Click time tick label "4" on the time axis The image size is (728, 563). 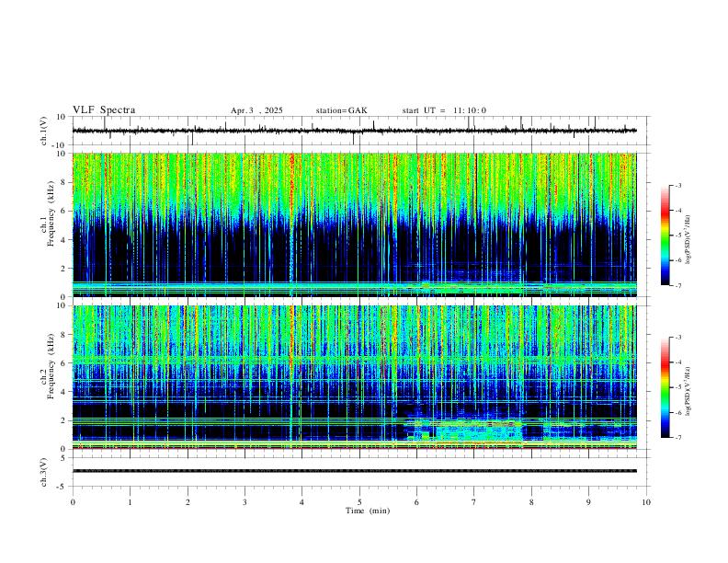coord(302,502)
